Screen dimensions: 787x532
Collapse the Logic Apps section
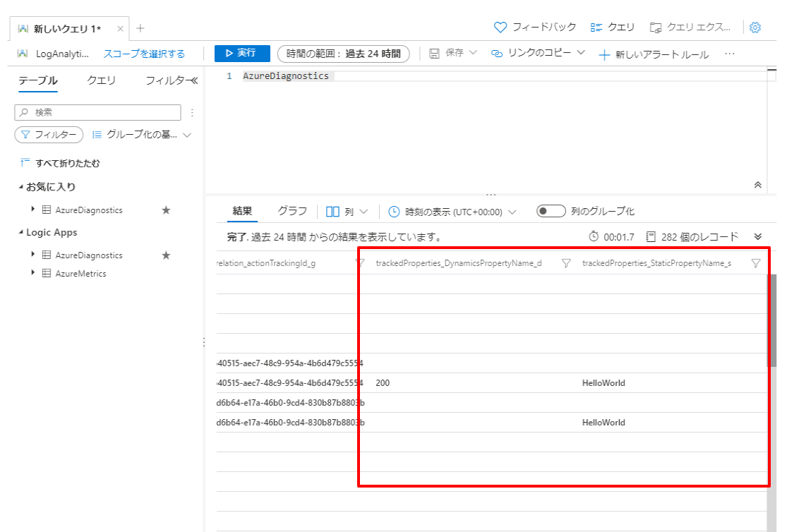(21, 232)
